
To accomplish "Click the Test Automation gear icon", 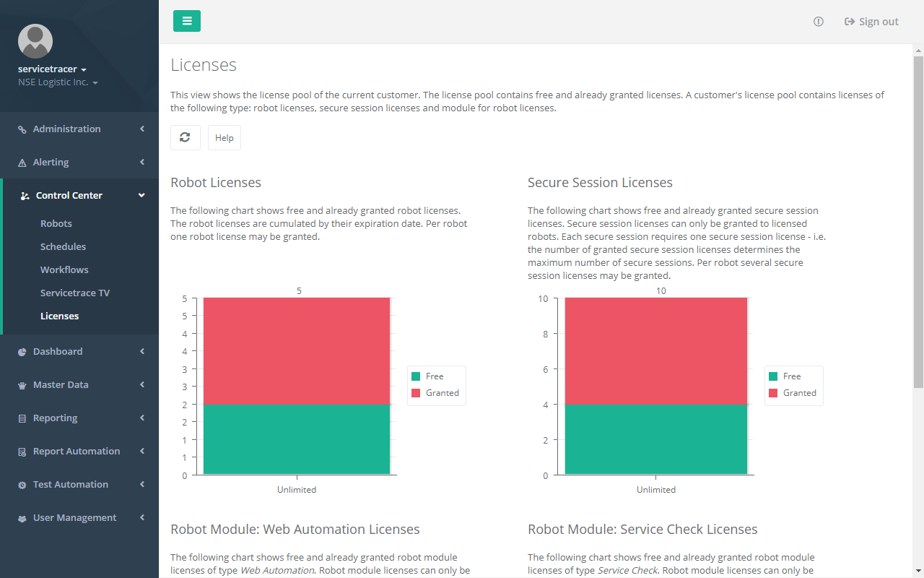I will click(x=22, y=485).
